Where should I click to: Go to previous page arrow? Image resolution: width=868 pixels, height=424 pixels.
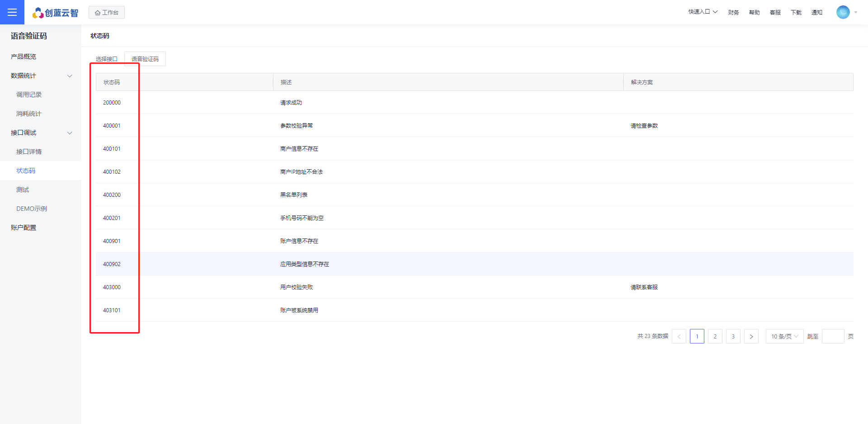[679, 336]
